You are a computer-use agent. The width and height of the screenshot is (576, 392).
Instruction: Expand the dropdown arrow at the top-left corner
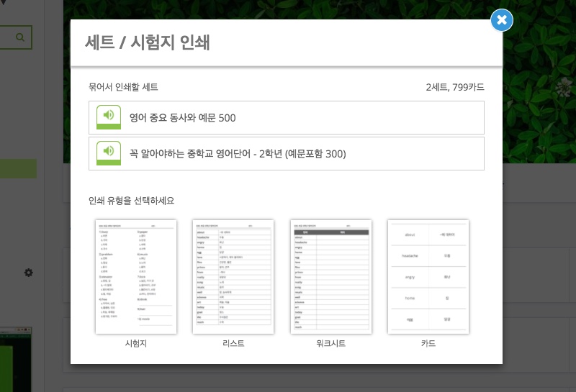click(3, 4)
